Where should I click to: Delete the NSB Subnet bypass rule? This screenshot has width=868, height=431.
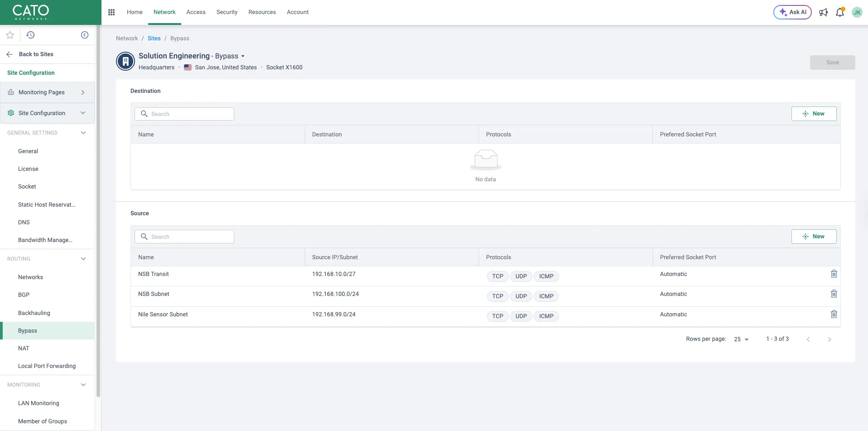point(834,294)
